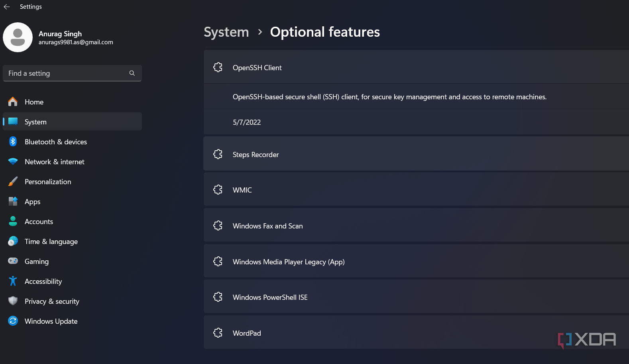Click the Accounts person icon
The width and height of the screenshot is (629, 364).
coord(13,221)
